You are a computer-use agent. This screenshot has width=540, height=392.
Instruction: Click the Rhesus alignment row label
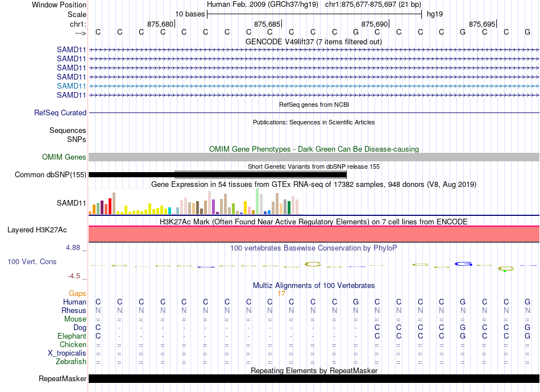pyautogui.click(x=74, y=310)
